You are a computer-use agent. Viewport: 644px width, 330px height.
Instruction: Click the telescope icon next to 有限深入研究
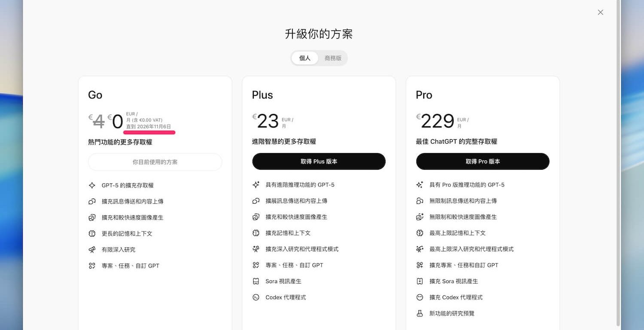pyautogui.click(x=92, y=250)
